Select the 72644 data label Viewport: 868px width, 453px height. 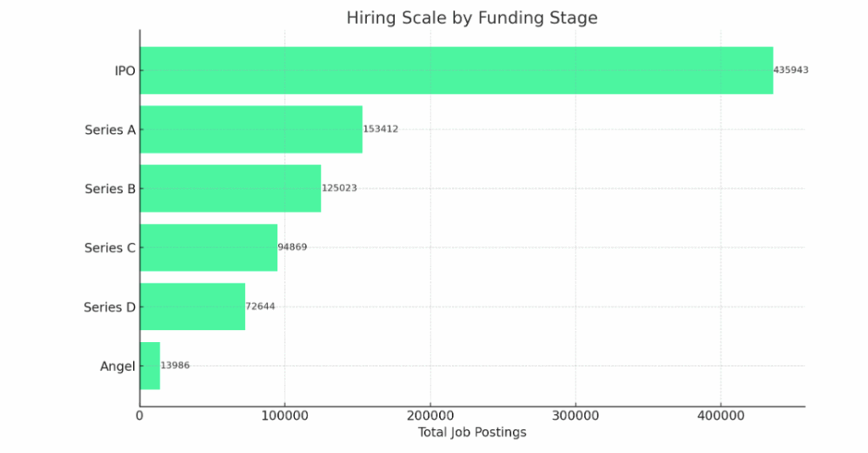point(260,307)
